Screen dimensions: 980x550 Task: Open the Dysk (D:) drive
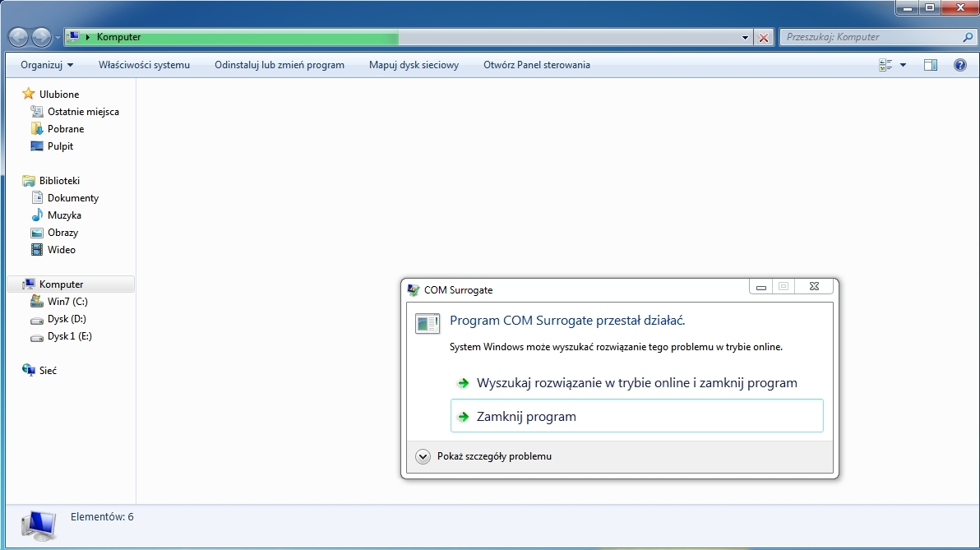tap(67, 319)
